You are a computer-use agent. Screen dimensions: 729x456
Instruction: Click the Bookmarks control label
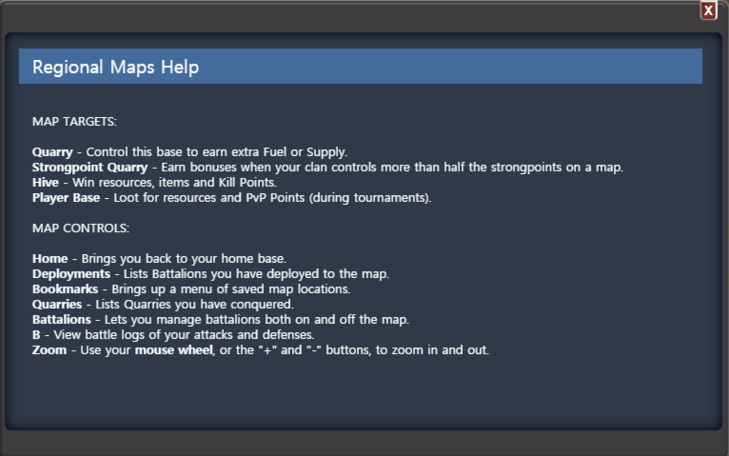click(x=65, y=289)
